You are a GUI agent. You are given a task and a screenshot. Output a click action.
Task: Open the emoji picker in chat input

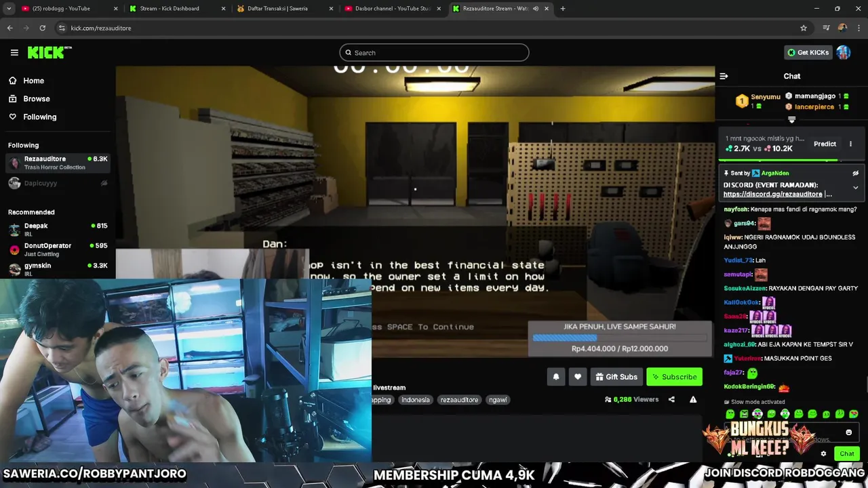pyautogui.click(x=848, y=432)
